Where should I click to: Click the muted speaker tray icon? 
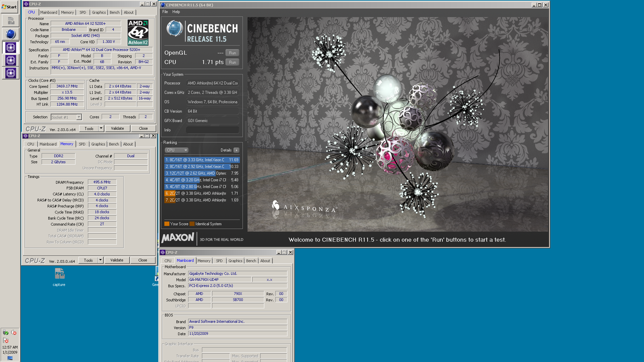coord(14,332)
